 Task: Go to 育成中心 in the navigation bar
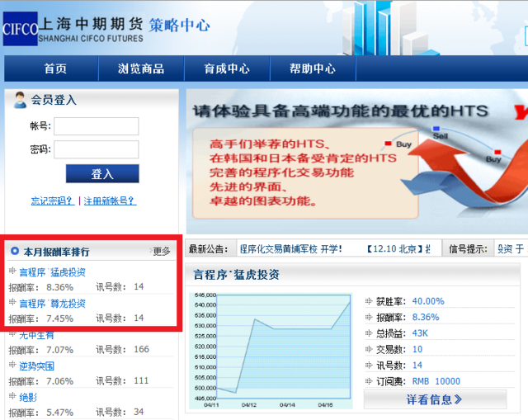[x=227, y=68]
